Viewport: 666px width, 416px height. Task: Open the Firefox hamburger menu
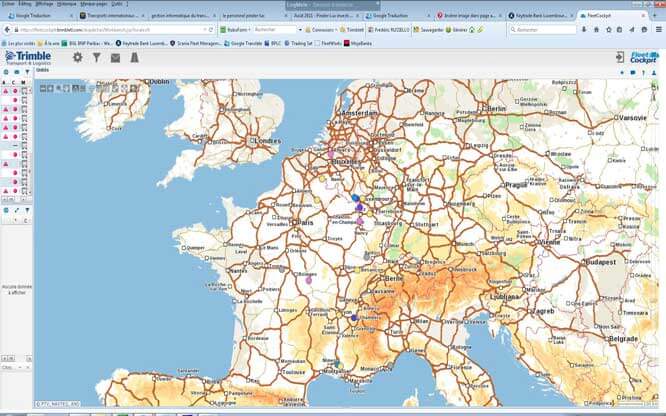click(659, 30)
